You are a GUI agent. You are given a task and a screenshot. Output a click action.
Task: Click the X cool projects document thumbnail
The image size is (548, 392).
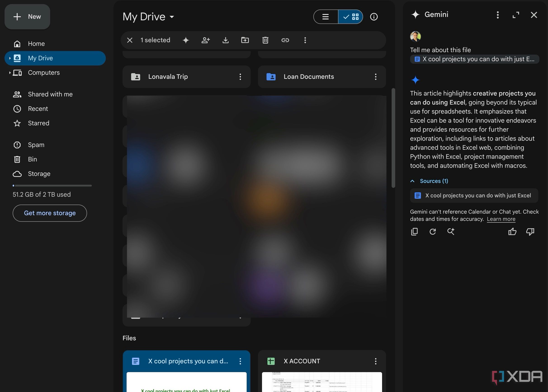pos(187,382)
